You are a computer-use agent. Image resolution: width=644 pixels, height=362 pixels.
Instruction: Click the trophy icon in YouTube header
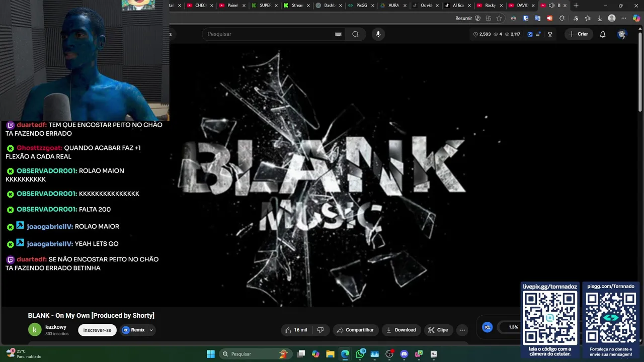click(550, 34)
